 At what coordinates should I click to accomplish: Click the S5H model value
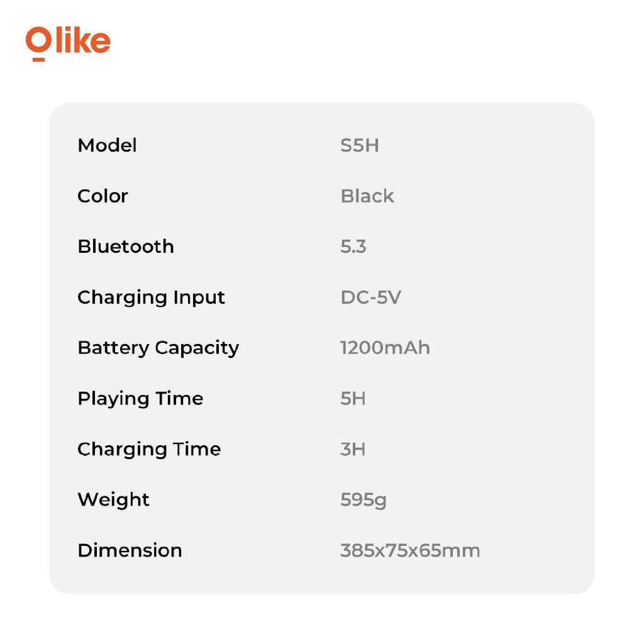click(x=359, y=145)
